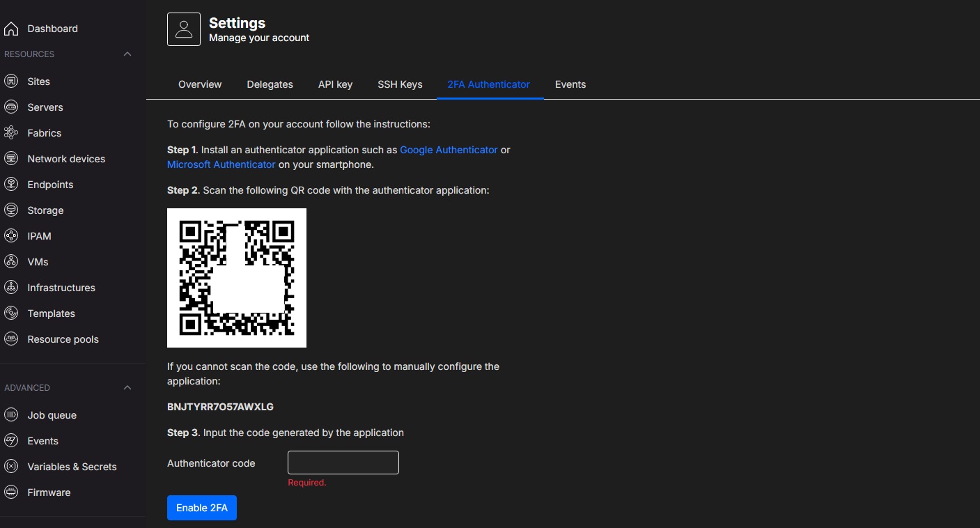Screen dimensions: 980x528
Task: Click the 2FA QR code image
Action: 237,277
